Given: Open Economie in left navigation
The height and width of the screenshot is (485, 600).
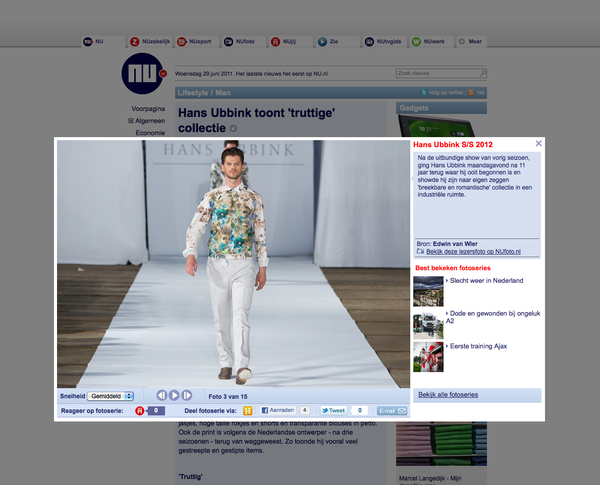Looking at the screenshot, I should [150, 132].
